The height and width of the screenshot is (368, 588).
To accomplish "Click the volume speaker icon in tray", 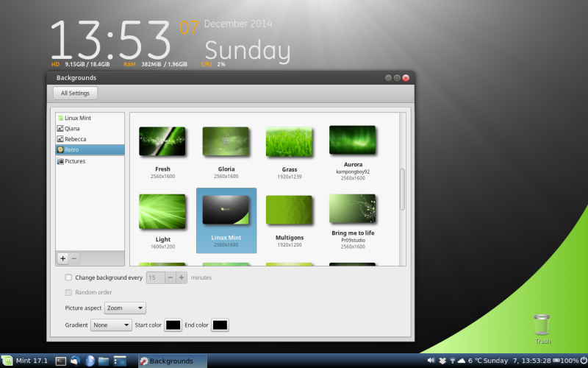I will tap(431, 361).
